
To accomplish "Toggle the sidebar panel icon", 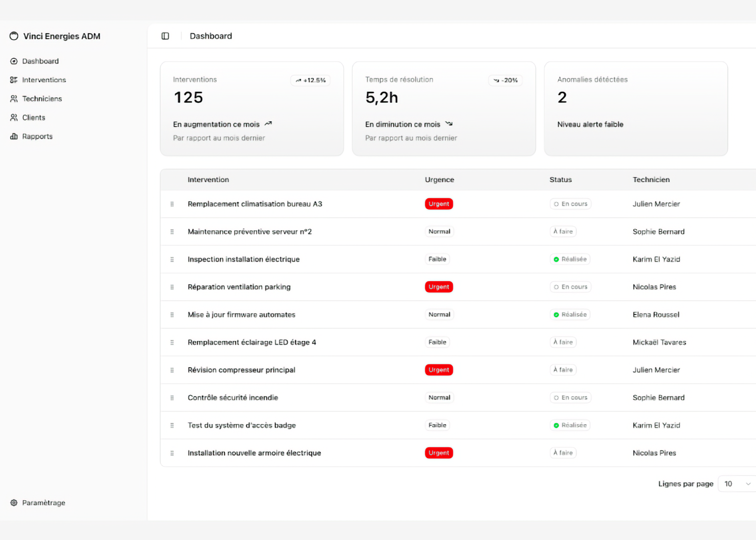I will [x=165, y=36].
